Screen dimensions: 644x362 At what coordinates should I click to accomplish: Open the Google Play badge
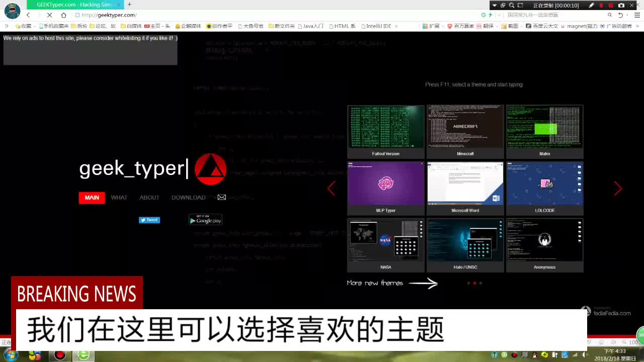[205, 219]
